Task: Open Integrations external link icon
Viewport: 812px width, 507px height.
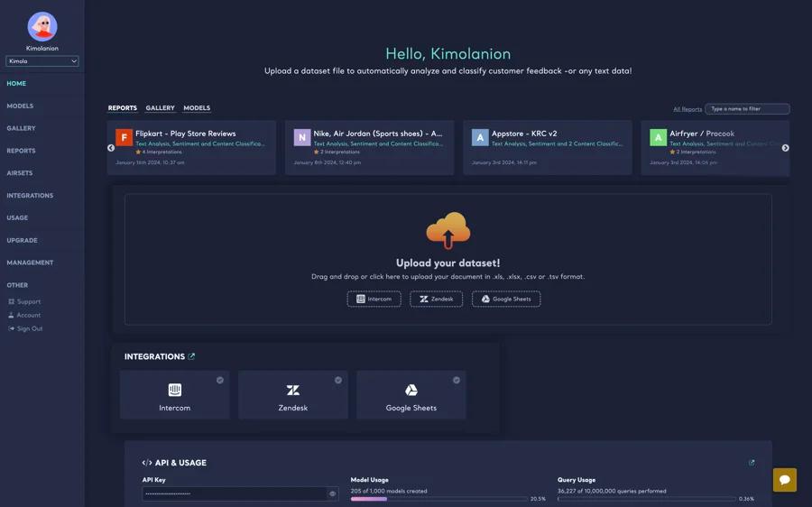Action: [191, 356]
